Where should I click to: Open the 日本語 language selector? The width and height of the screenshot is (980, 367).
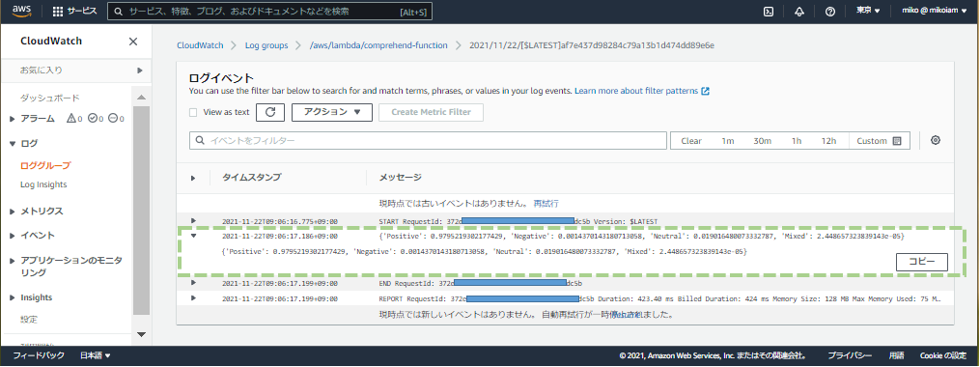point(95,355)
